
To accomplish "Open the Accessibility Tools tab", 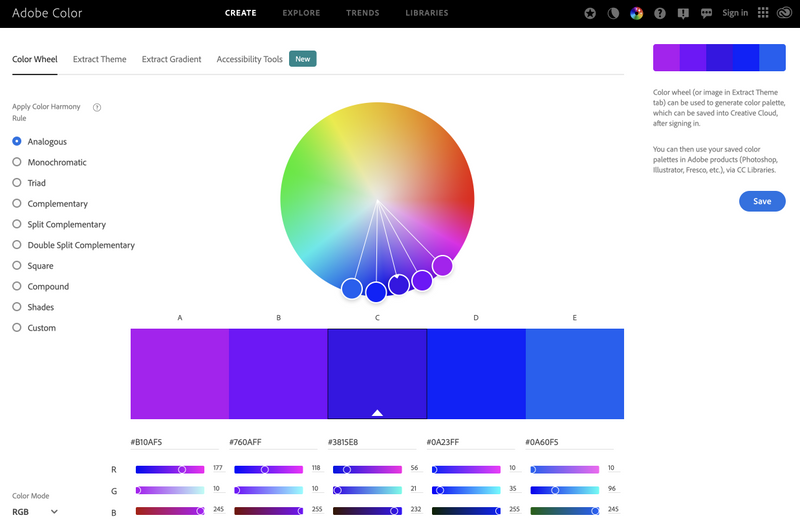I will (249, 59).
